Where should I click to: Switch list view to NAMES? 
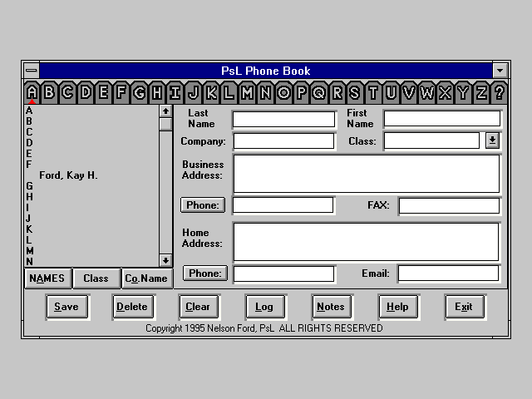[x=47, y=278]
